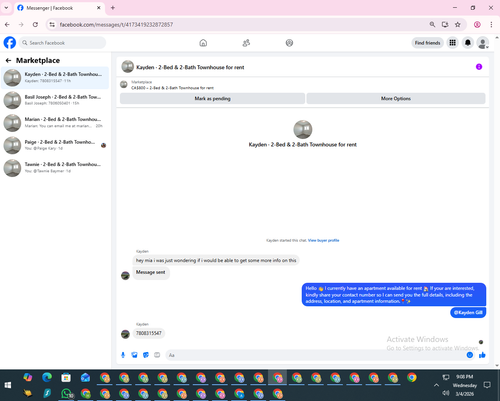Switch to the Messenger | Facebook tab
Image resolution: width=500 pixels, height=401 pixels.
pos(59,8)
